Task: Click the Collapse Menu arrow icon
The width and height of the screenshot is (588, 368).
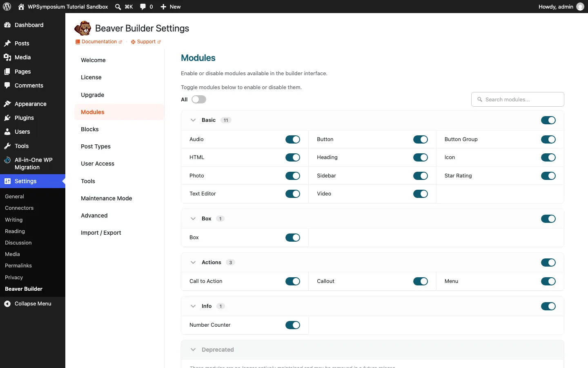Action: (x=7, y=303)
